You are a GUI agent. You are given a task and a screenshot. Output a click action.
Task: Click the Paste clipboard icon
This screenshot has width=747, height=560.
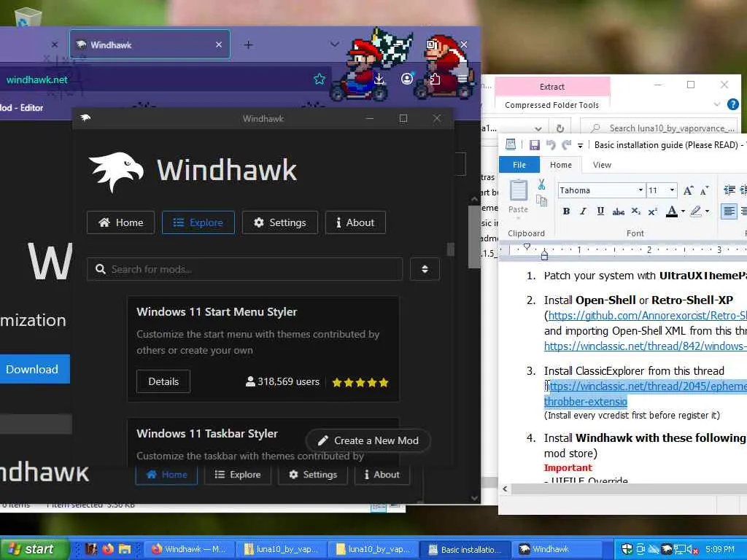click(x=519, y=190)
